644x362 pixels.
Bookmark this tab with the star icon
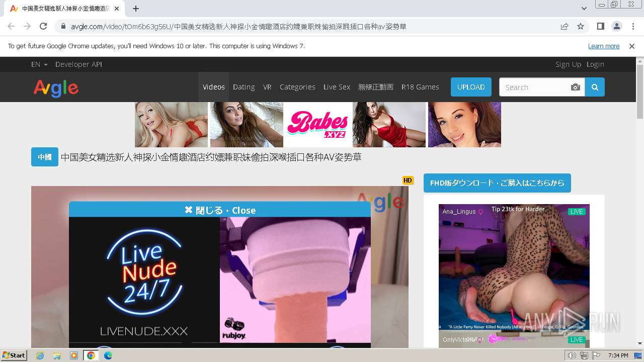pyautogui.click(x=581, y=26)
